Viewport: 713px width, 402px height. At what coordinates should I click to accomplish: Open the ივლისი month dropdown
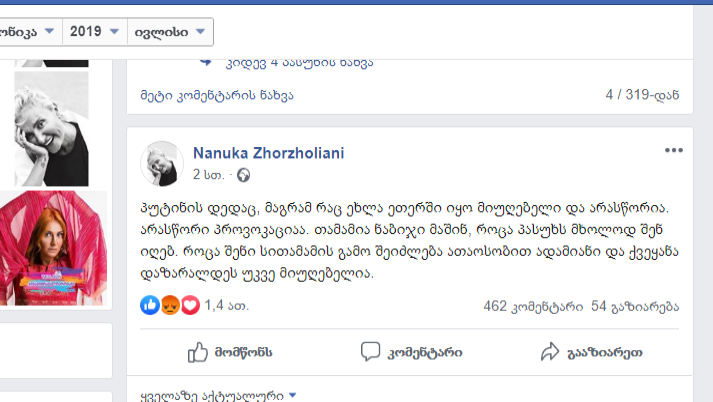[170, 31]
